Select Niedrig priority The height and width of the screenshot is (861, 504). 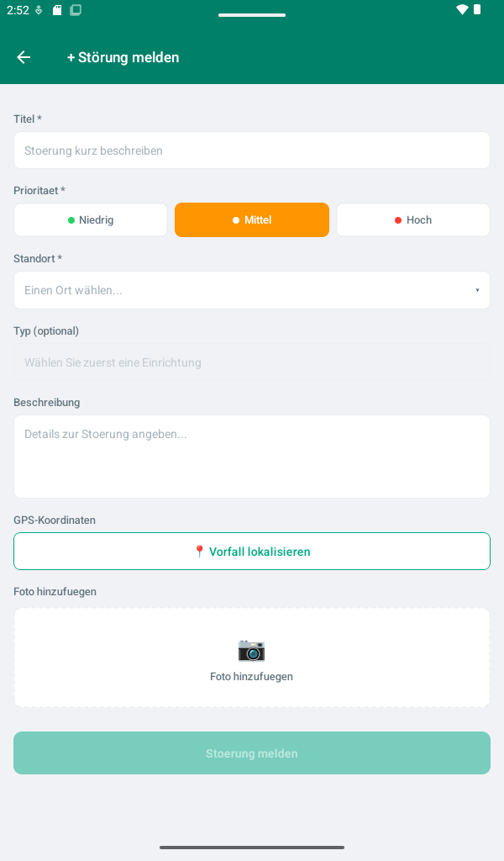point(91,220)
